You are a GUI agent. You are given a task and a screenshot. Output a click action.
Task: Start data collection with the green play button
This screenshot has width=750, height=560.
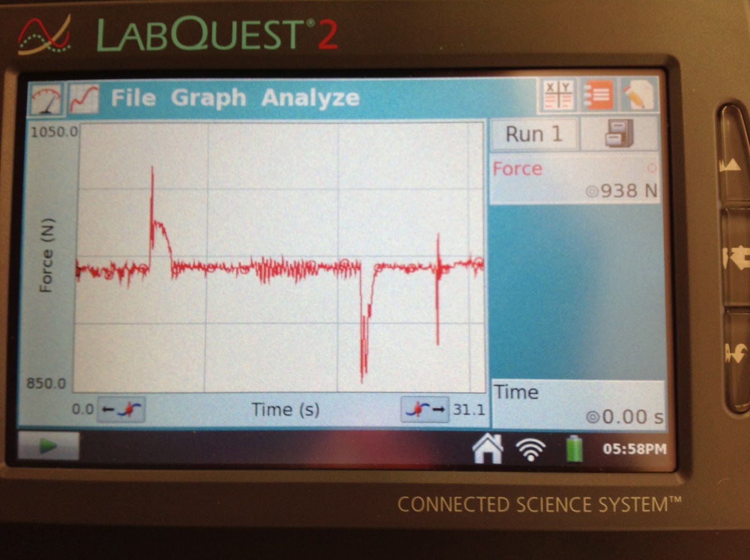coord(48,446)
